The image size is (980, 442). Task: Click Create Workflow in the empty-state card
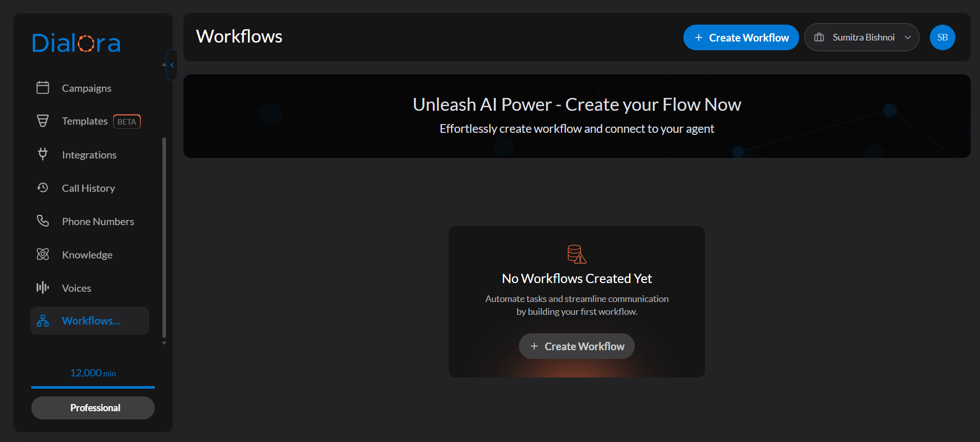coord(576,347)
